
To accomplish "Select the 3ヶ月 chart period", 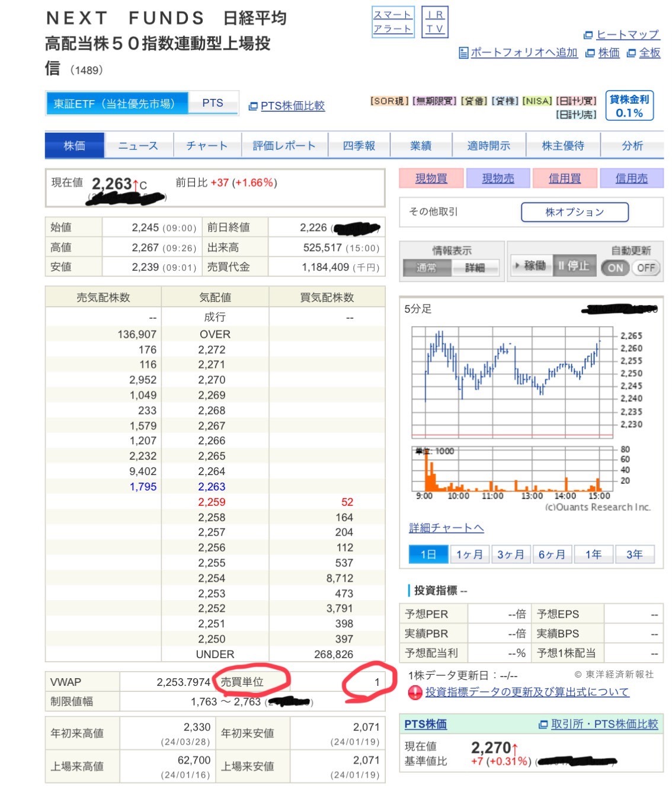I will [511, 554].
